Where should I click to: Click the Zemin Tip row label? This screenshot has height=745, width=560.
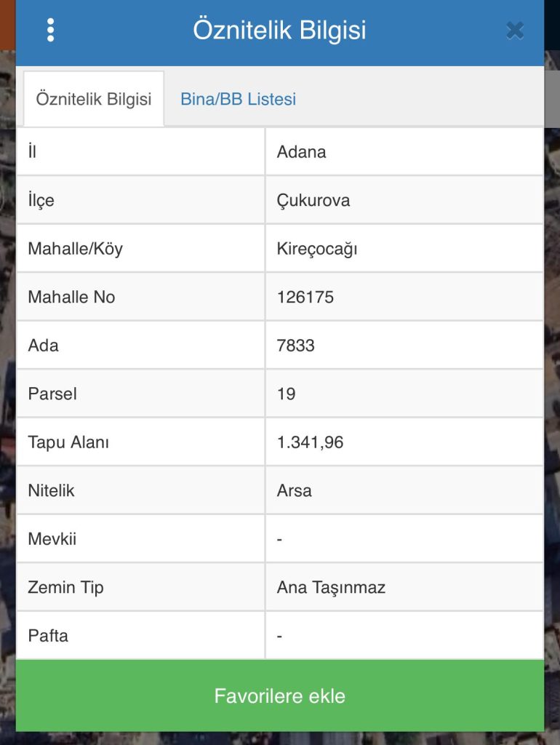65,587
